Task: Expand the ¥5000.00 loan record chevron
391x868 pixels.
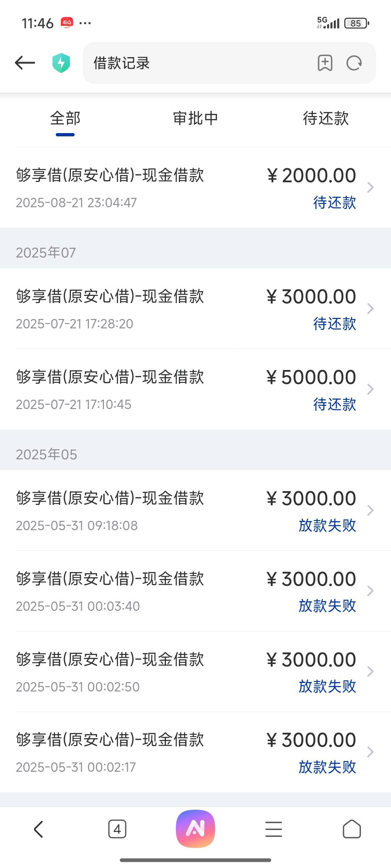Action: point(370,389)
